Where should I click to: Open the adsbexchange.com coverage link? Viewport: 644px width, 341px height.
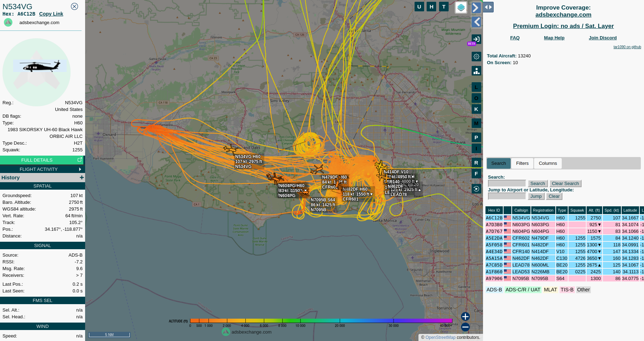pyautogui.click(x=563, y=15)
